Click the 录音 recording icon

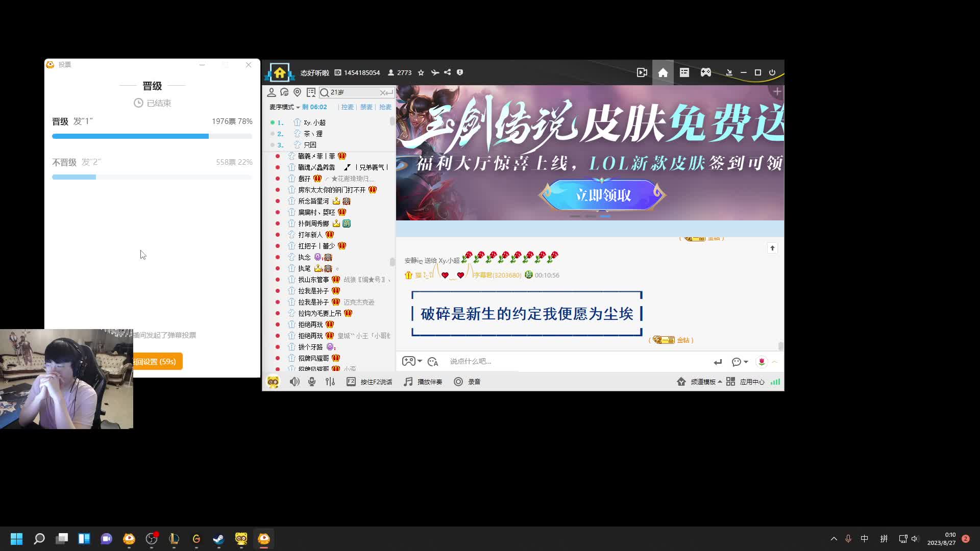pos(458,381)
